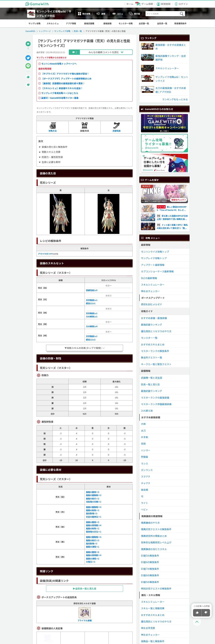Open the male armor preview image
This screenshot has height=644, width=215.
pyautogui.click(x=61, y=214)
